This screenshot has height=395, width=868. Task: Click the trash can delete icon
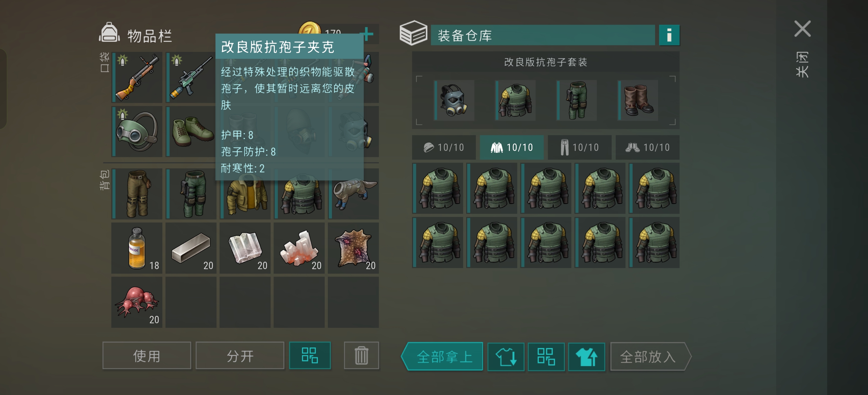[361, 356]
